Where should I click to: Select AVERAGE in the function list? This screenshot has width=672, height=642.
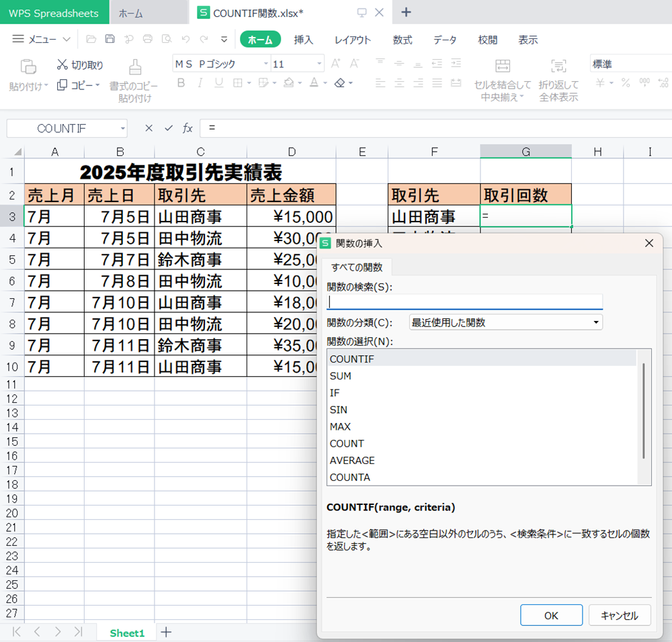tap(482, 461)
